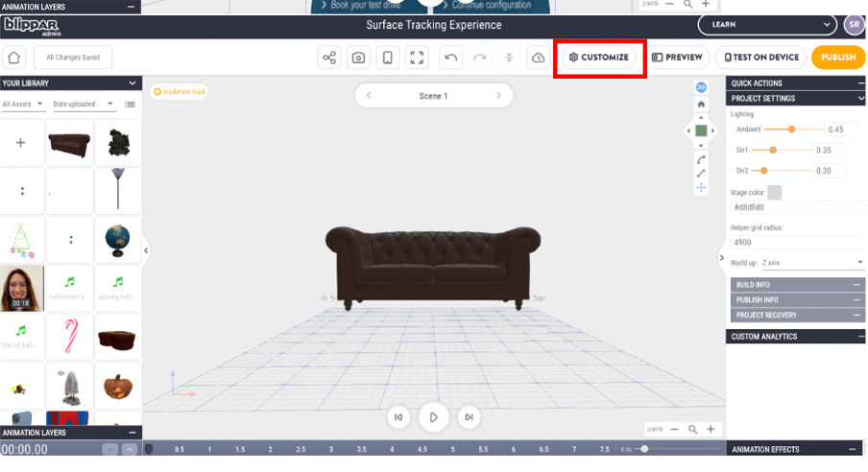The height and width of the screenshot is (472, 868).
Task: Open the All Assets filter dropdown
Action: 23,104
